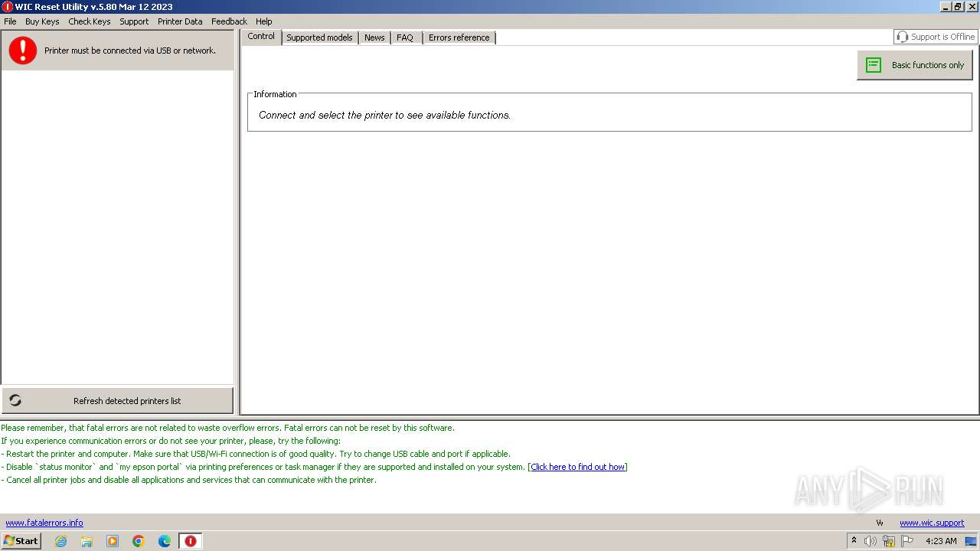Image resolution: width=980 pixels, height=551 pixels.
Task: Click the 'Printer must be connected' message
Action: pyautogui.click(x=130, y=51)
